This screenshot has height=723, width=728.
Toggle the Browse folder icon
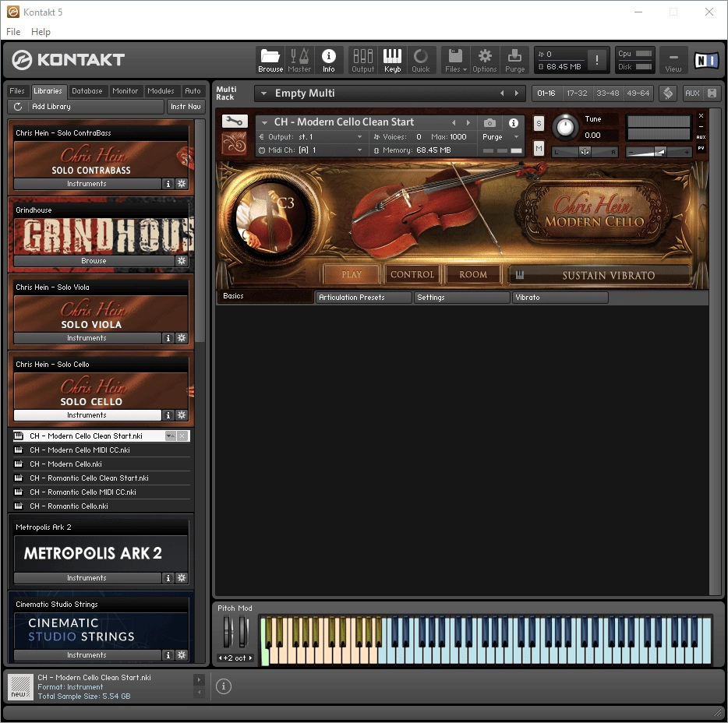click(270, 60)
